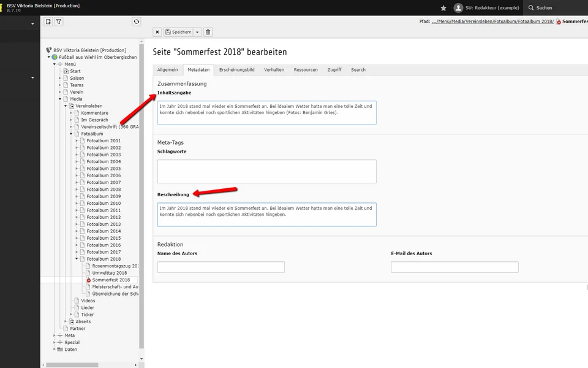588x368 pixels.
Task: Delete the page with trash icon
Action: [208, 32]
